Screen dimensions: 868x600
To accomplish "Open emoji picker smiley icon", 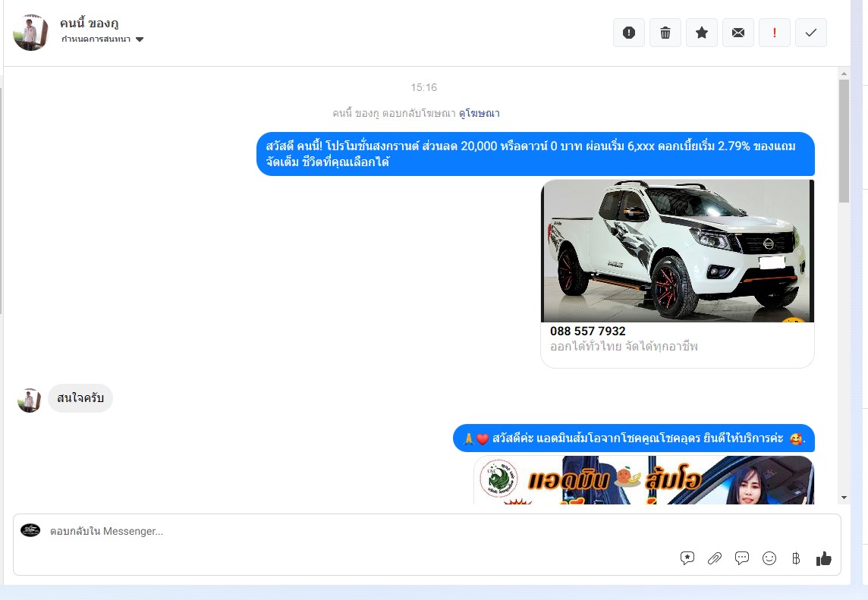I will 769,558.
